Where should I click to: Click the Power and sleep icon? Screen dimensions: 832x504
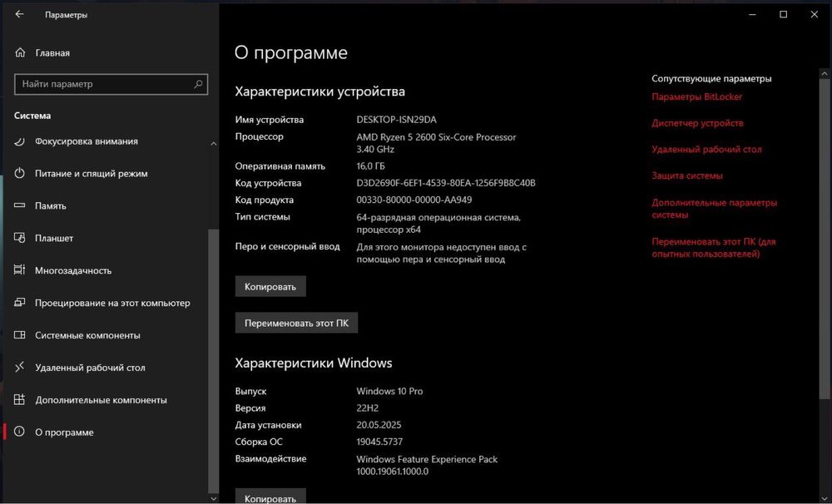(20, 173)
